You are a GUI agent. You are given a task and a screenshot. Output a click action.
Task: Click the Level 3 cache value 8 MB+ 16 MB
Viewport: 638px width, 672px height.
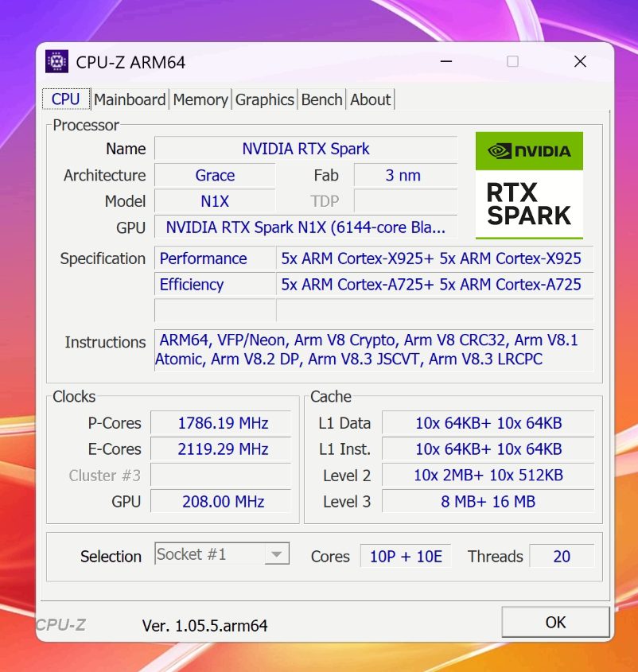tap(488, 502)
